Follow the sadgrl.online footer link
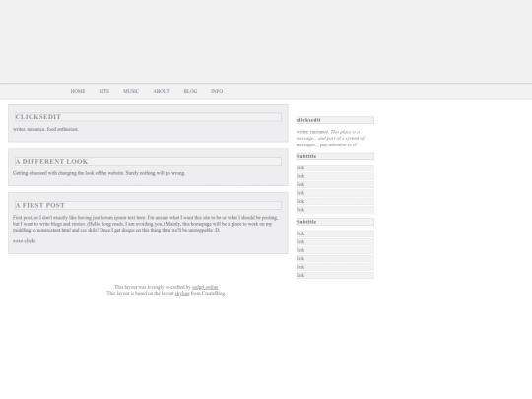Viewport: 532px width, 399px height. pos(205,287)
